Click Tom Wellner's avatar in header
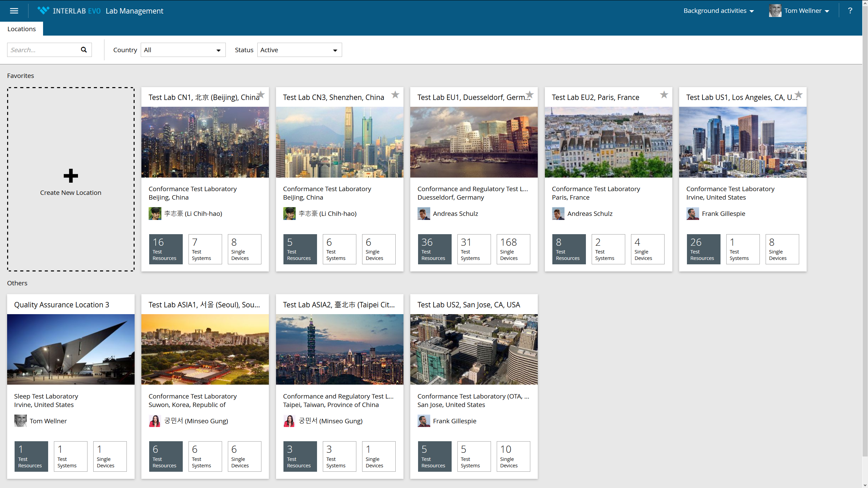The width and height of the screenshot is (868, 488). tap(775, 11)
